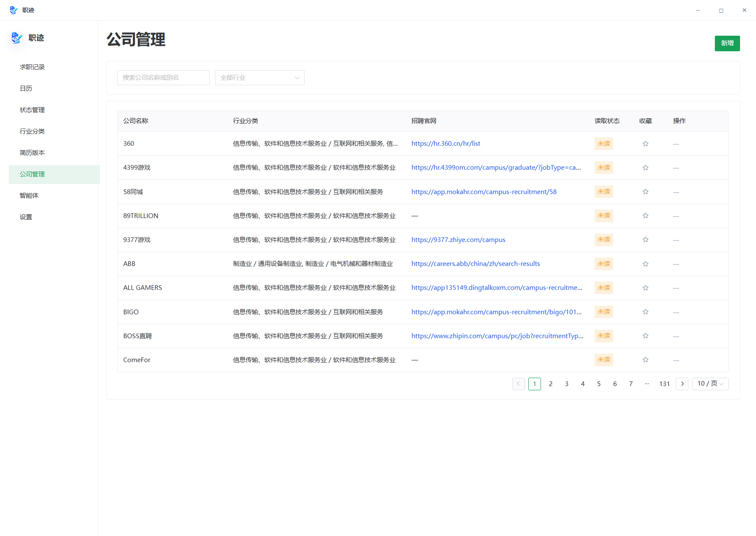Select page 5 of the list
Viewport: 756px width, 536px height.
pos(599,384)
